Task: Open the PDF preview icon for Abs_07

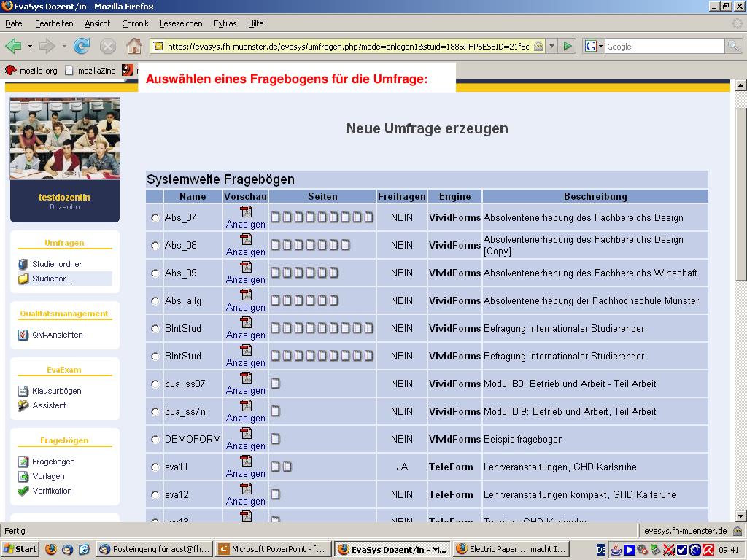Action: coord(246,211)
